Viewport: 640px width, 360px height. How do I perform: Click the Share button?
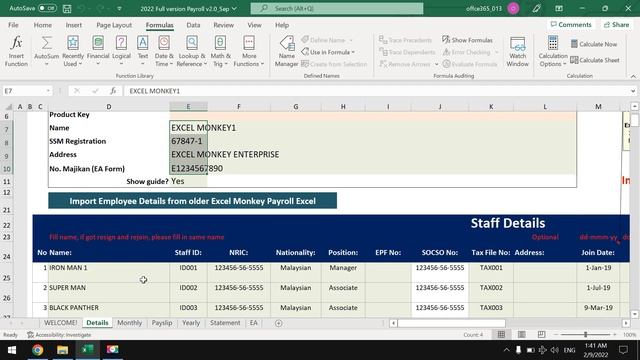tap(616, 24)
